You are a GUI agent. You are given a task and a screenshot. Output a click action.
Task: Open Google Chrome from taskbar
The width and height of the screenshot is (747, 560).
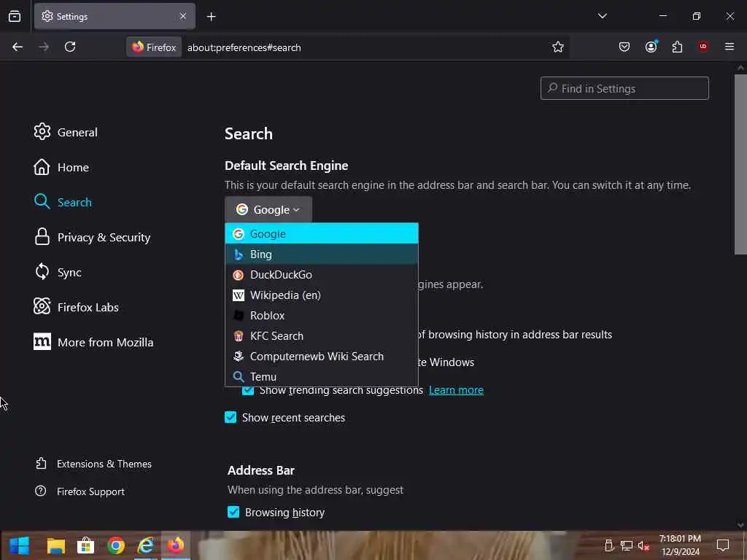click(x=116, y=545)
